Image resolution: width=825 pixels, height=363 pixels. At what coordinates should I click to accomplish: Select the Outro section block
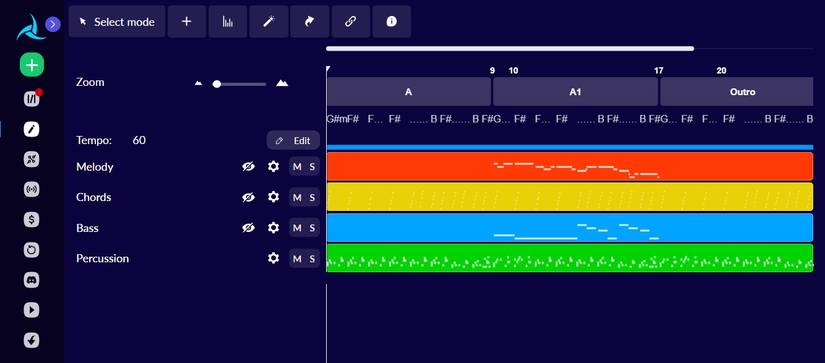tap(737, 92)
